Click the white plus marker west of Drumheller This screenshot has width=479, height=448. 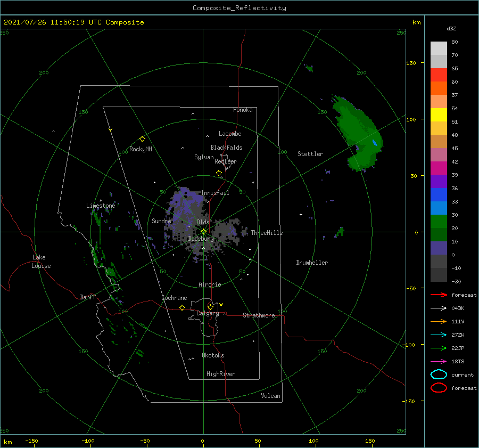pyautogui.click(x=301, y=214)
